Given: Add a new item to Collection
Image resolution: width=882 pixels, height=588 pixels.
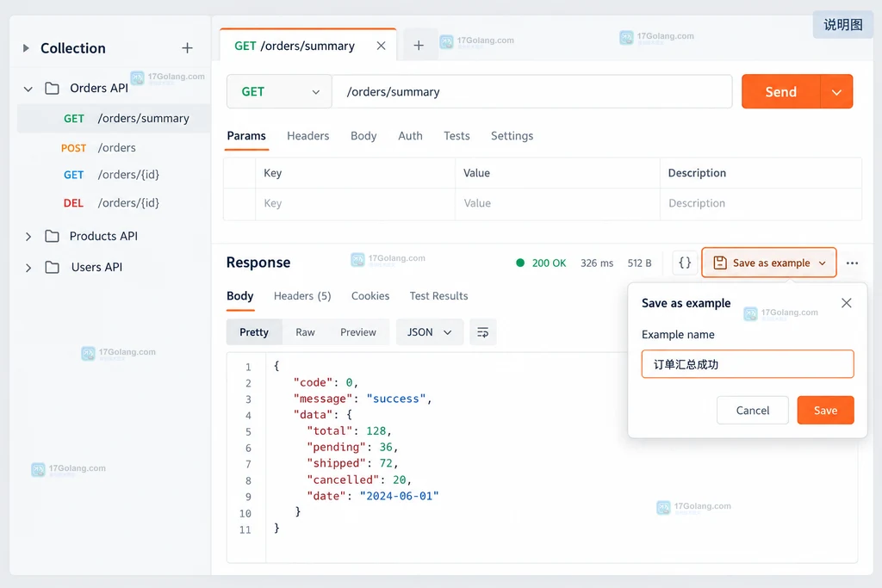Looking at the screenshot, I should [187, 48].
